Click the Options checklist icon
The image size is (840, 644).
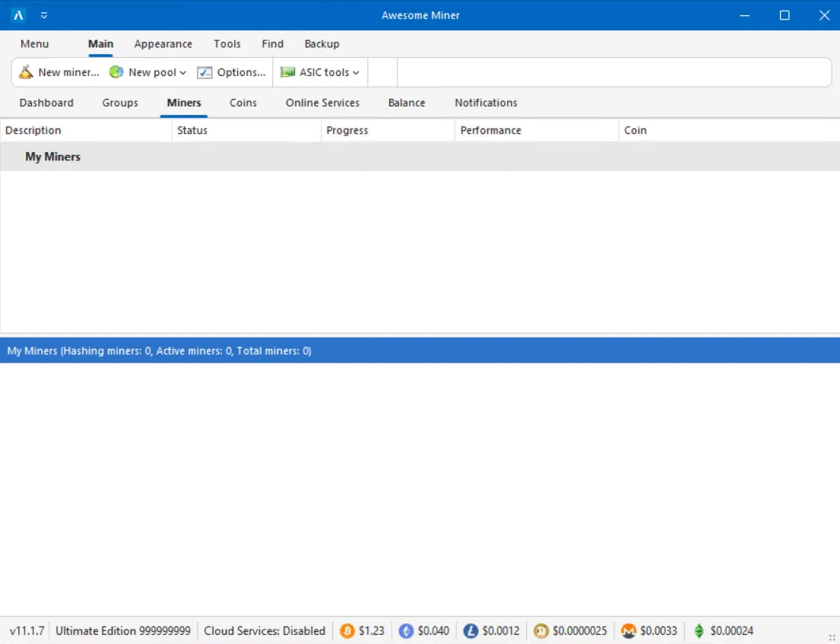coord(204,72)
